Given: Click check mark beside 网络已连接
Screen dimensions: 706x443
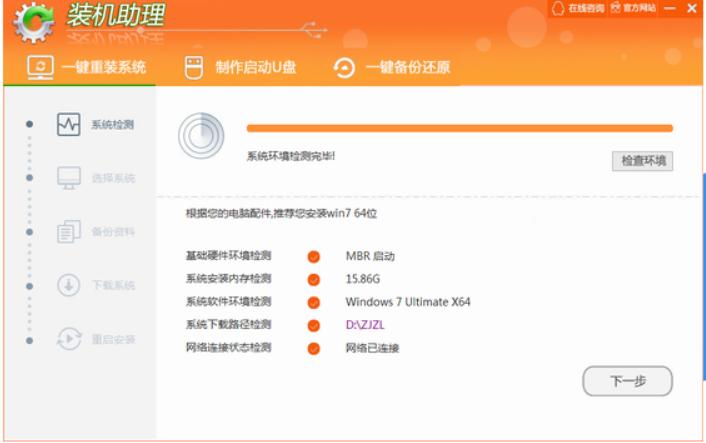Looking at the screenshot, I should [314, 348].
